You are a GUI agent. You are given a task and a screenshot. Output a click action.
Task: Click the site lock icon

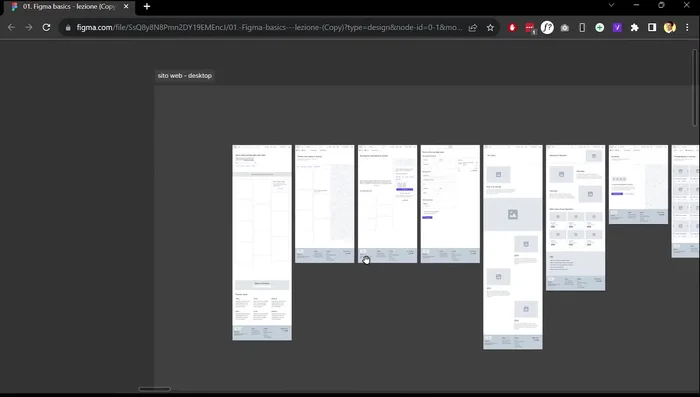point(68,28)
